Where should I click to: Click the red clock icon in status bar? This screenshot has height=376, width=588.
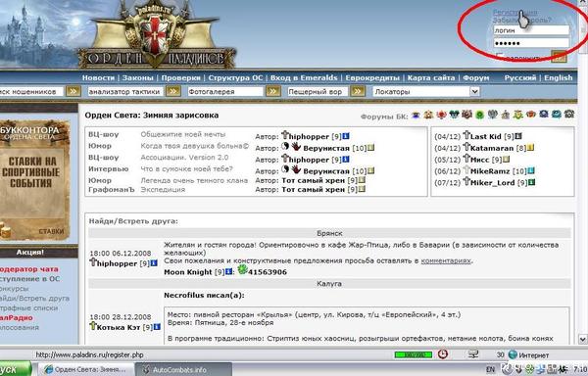[443, 353]
